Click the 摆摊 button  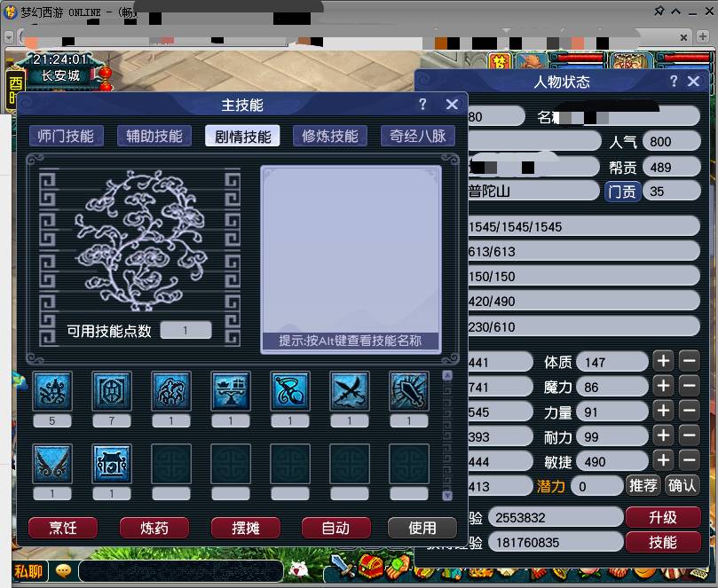[246, 528]
